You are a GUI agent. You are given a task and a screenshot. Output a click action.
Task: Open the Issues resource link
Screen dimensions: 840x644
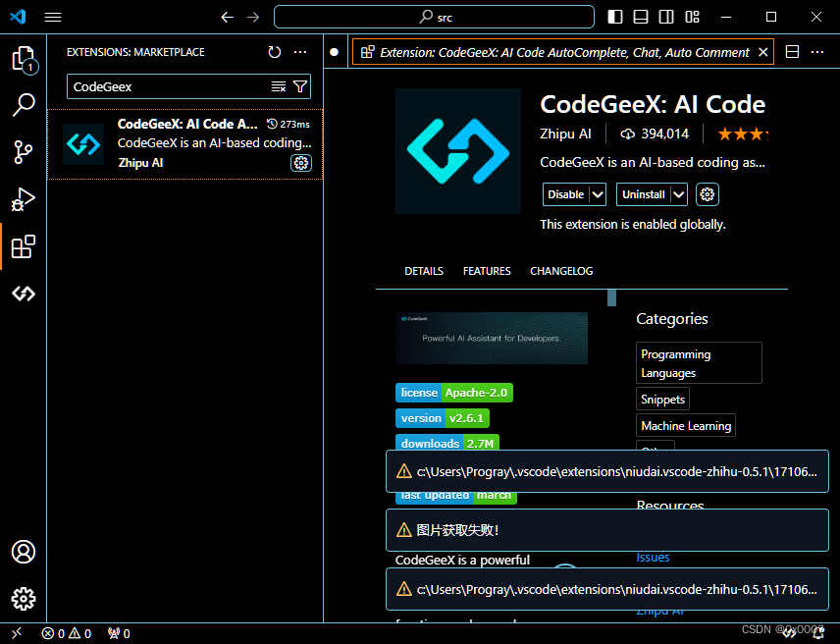click(653, 558)
